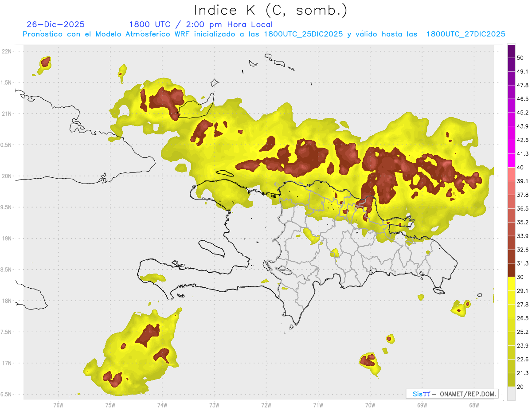Click the "37.8" value on the color scale
This screenshot has width=532, height=411.
click(x=523, y=195)
